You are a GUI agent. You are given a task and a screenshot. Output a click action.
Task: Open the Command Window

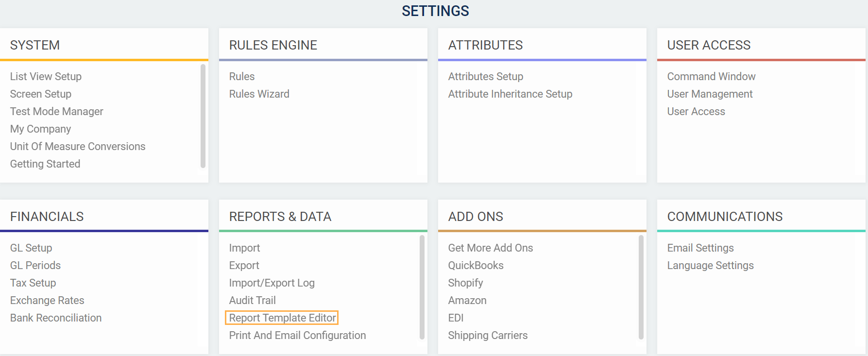click(711, 76)
